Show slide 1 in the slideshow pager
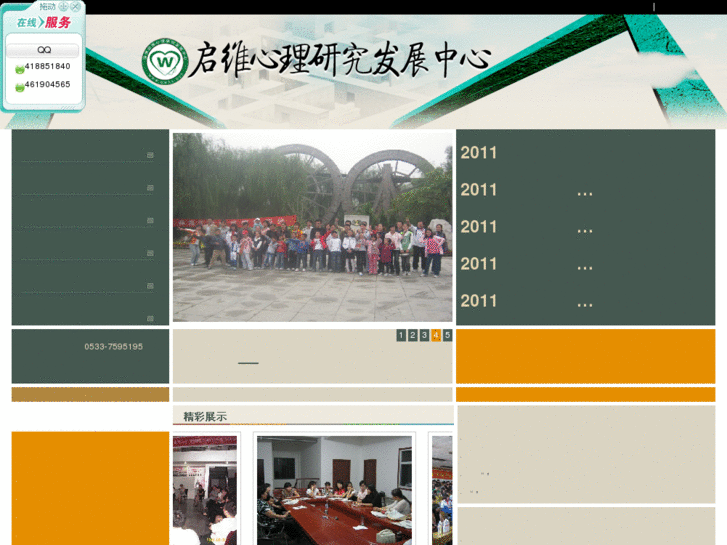 [401, 335]
